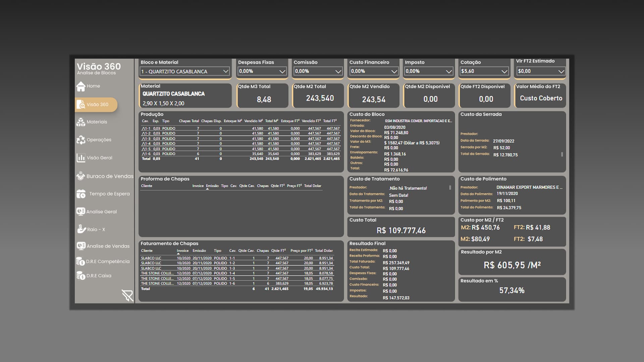Click the Home house icon

(81, 86)
